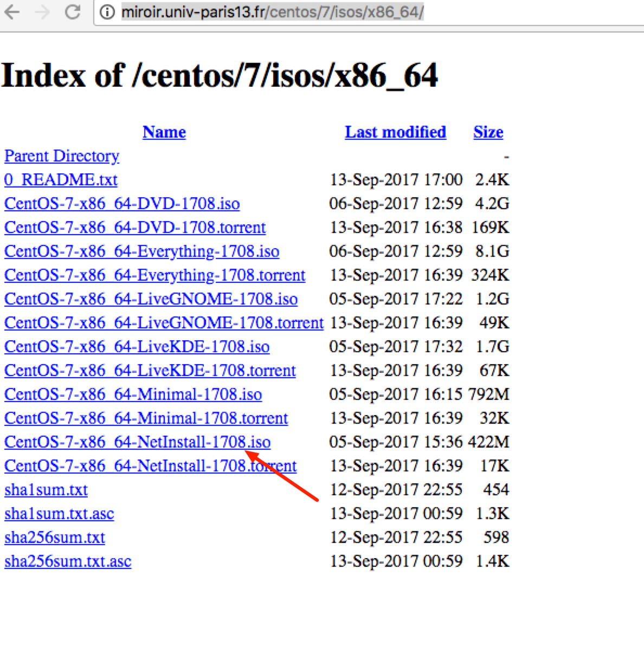Reload the page with the refresh icon

[x=73, y=12]
